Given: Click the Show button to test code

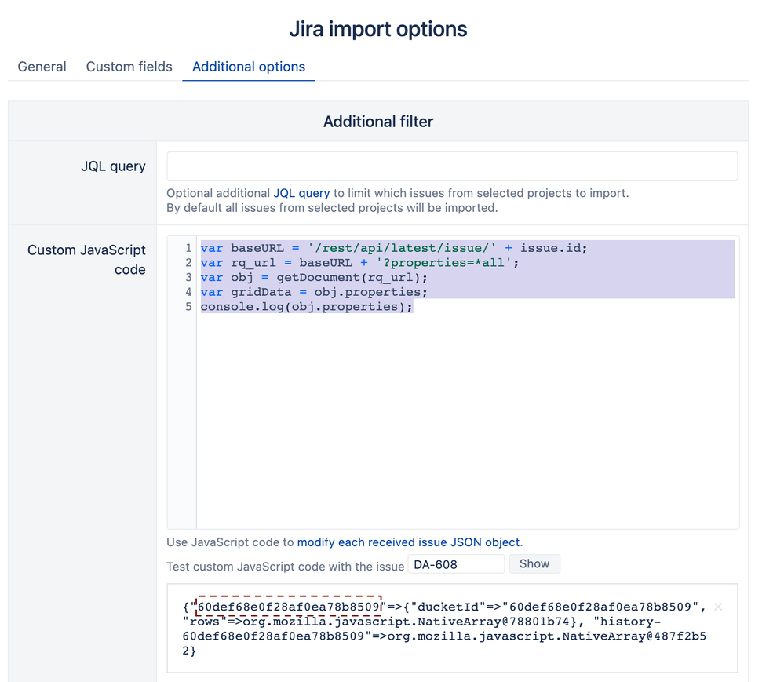Looking at the screenshot, I should 534,564.
